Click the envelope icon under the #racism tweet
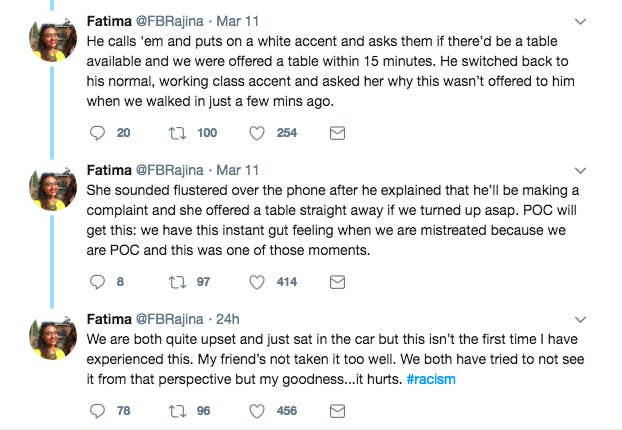The image size is (622, 430). tap(337, 411)
